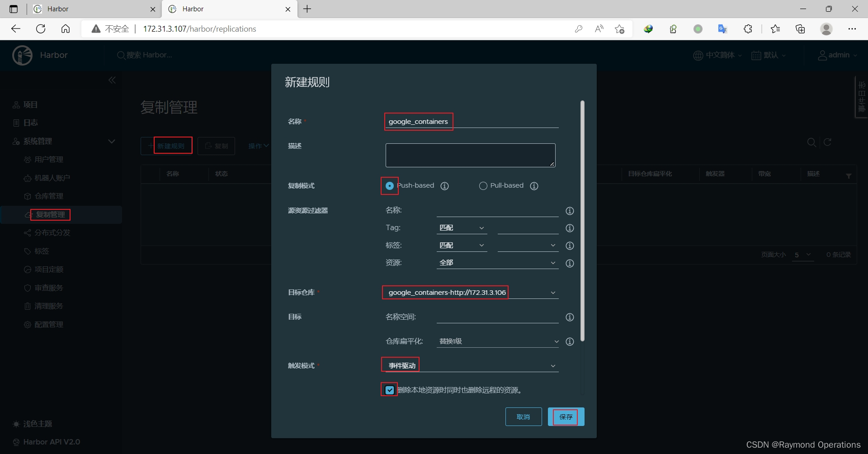Click browser home icon
Image resolution: width=868 pixels, height=454 pixels.
pos(66,29)
